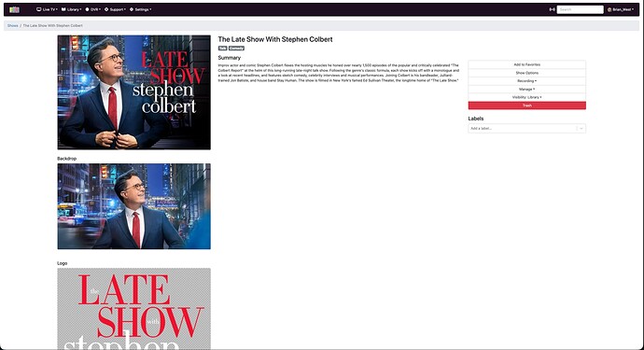The height and width of the screenshot is (350, 644).
Task: Click the Backdrop artwork image
Action: pyautogui.click(x=133, y=206)
